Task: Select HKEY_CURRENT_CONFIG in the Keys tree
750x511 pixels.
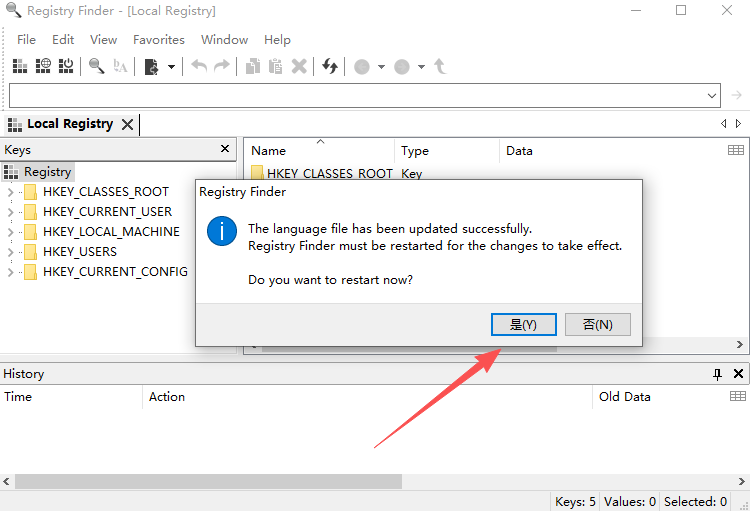Action: [x=115, y=272]
